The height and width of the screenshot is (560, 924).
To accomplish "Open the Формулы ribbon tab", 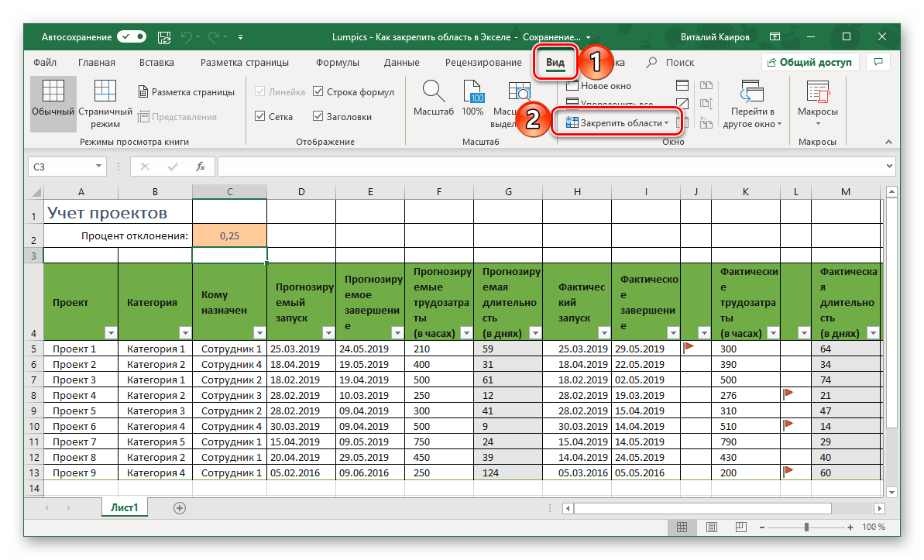I will tap(337, 63).
